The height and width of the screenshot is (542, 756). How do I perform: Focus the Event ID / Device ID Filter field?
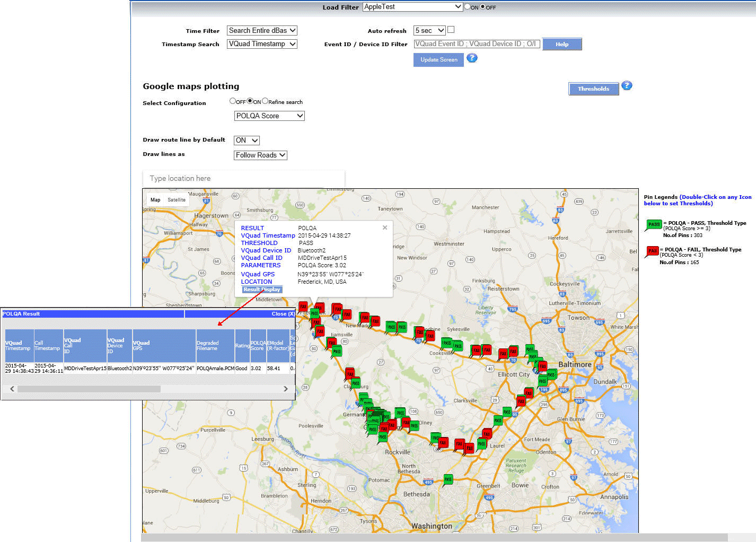(x=477, y=44)
